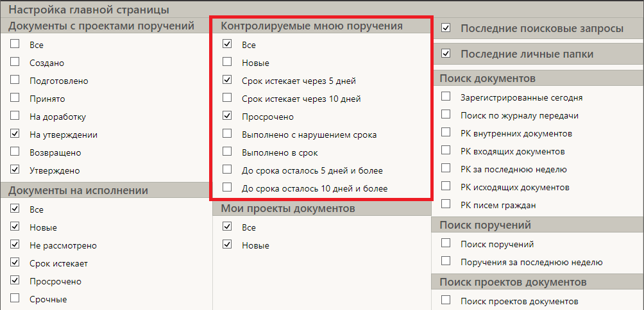Check the 'Выполнено в срок' option
This screenshot has height=310, width=644.
[227, 152]
